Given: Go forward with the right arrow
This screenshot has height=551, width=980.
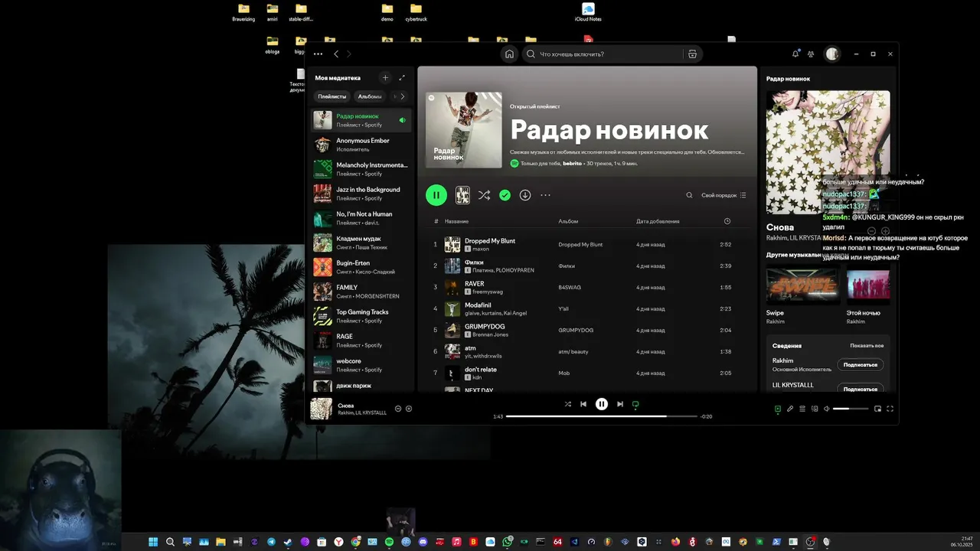Looking at the screenshot, I should tap(349, 54).
